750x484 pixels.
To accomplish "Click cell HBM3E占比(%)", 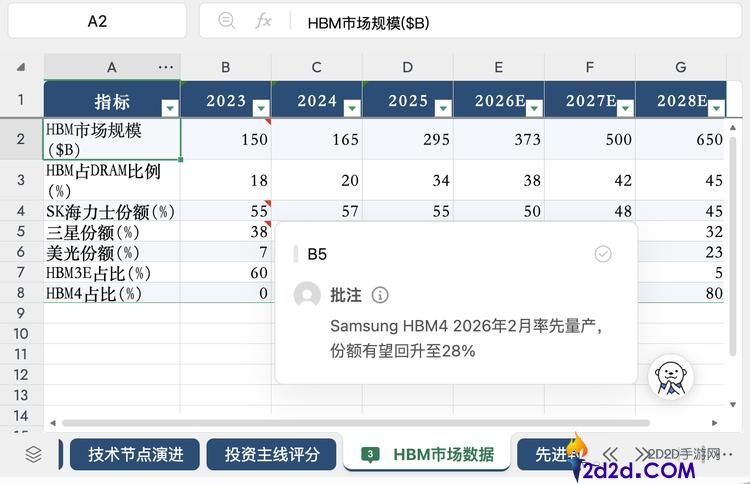I will pyautogui.click(x=112, y=272).
